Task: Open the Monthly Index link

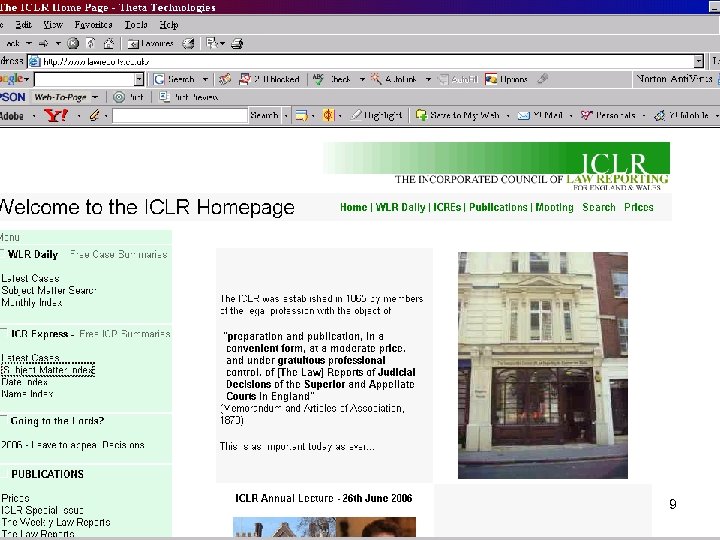Action: 32,302
